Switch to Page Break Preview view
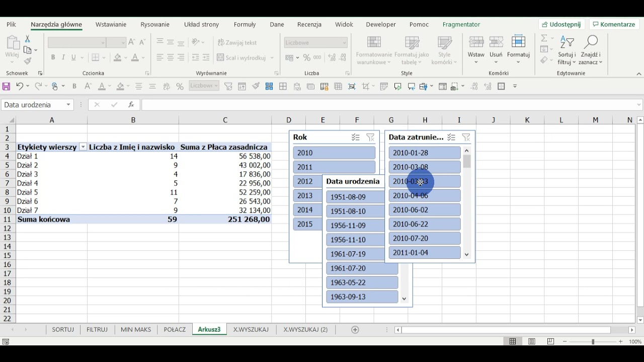 click(550, 341)
